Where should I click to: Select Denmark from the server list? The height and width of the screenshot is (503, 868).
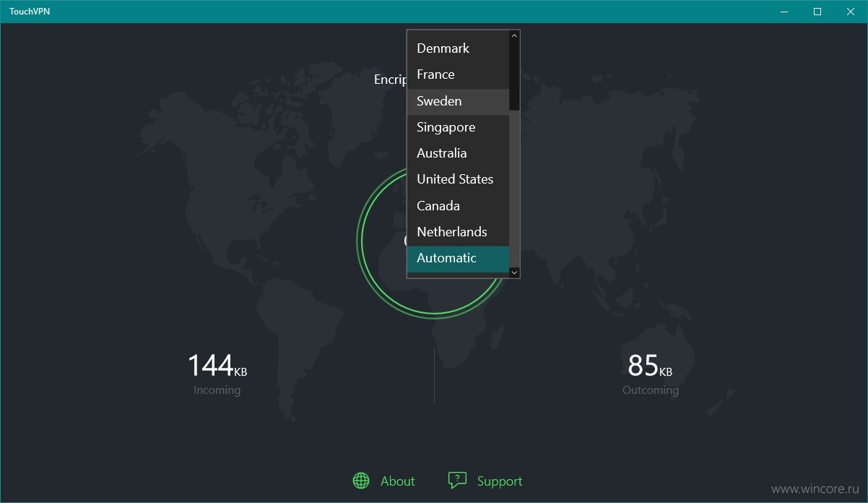tap(458, 48)
